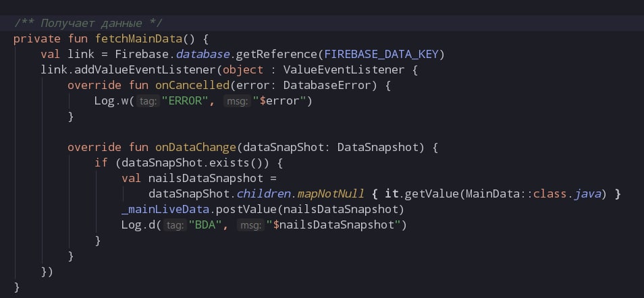The width and height of the screenshot is (644, 298).
Task: Click the postValue method call
Action: tap(246, 209)
